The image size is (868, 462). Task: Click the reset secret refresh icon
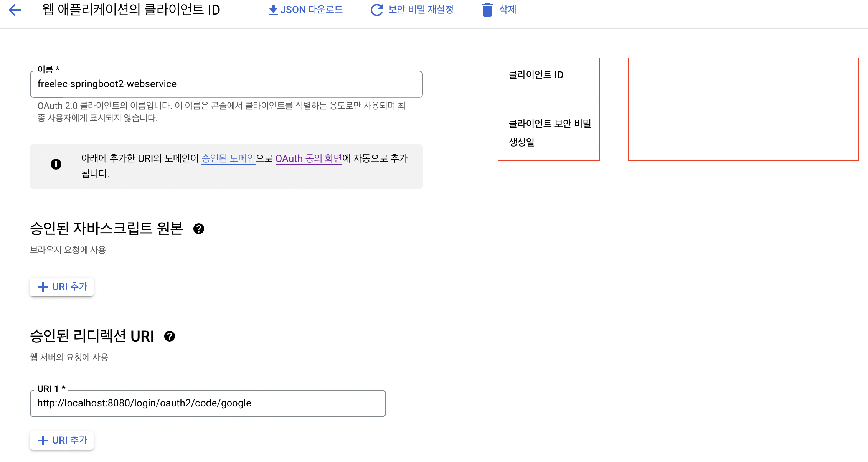point(376,10)
